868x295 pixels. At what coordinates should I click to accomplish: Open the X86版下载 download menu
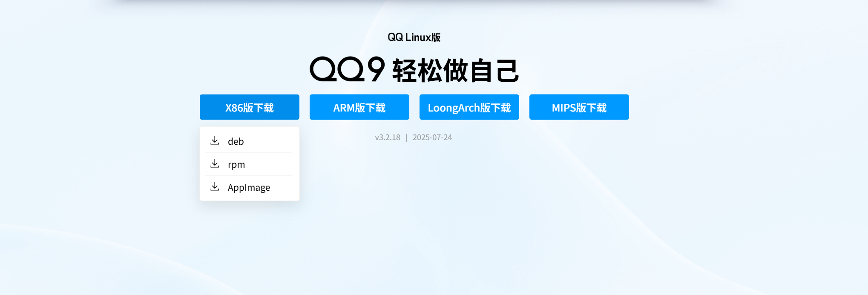coord(249,107)
